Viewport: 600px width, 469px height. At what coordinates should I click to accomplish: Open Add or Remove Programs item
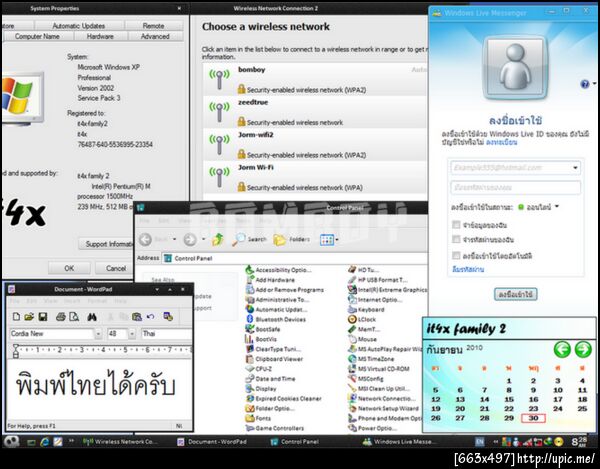(285, 290)
